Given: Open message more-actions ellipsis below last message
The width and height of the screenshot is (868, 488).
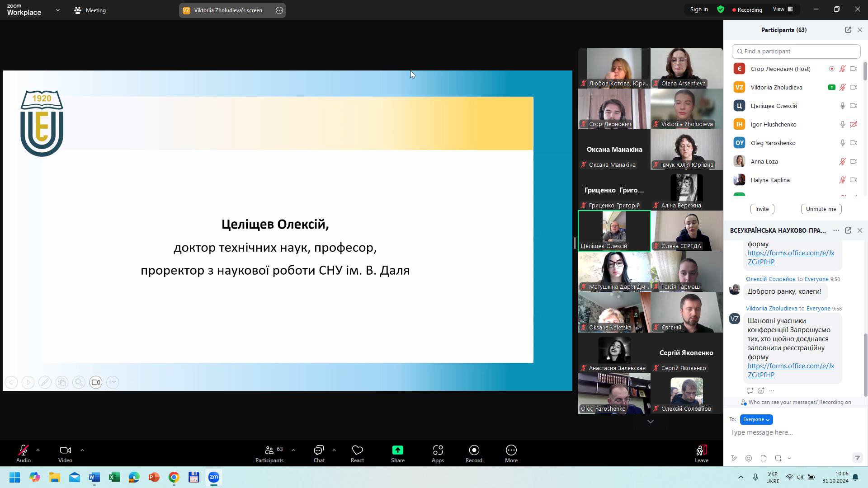Looking at the screenshot, I should 772,391.
